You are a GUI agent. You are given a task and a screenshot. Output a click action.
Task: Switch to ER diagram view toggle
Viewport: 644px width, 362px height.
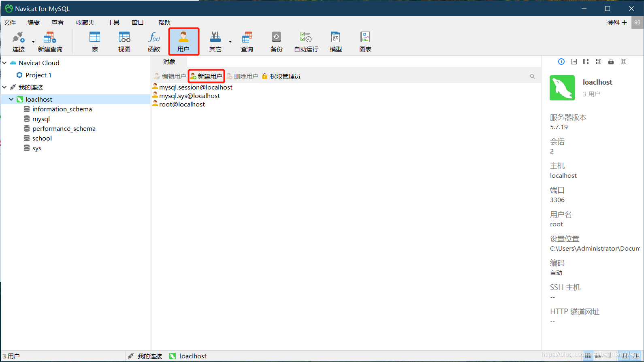pyautogui.click(x=610, y=356)
